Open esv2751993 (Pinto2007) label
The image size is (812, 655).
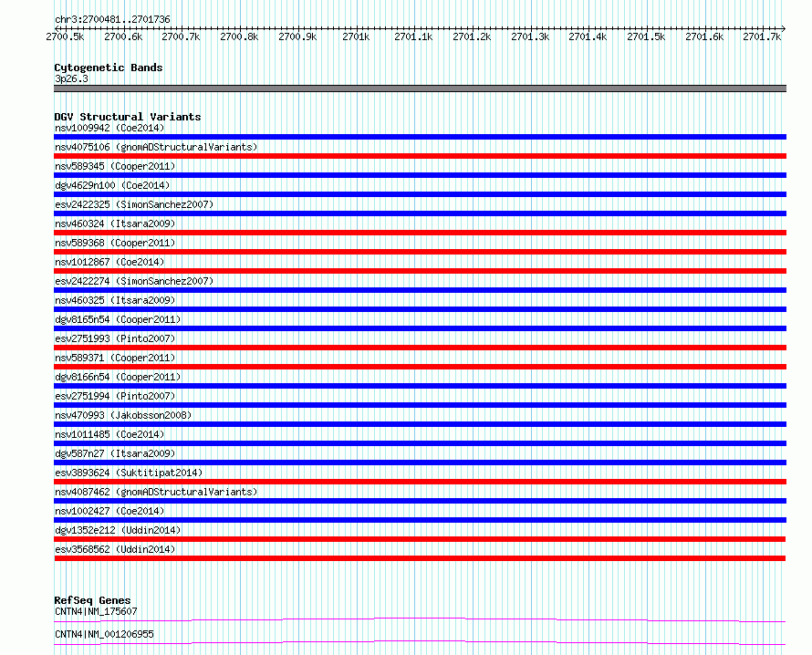point(115,338)
